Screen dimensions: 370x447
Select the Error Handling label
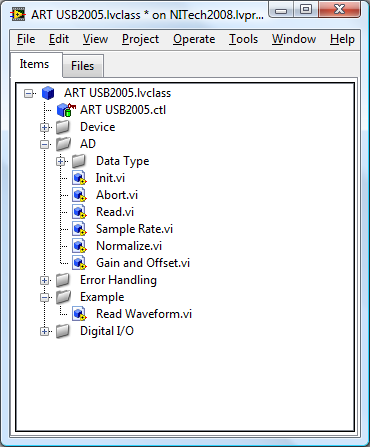[x=118, y=280]
